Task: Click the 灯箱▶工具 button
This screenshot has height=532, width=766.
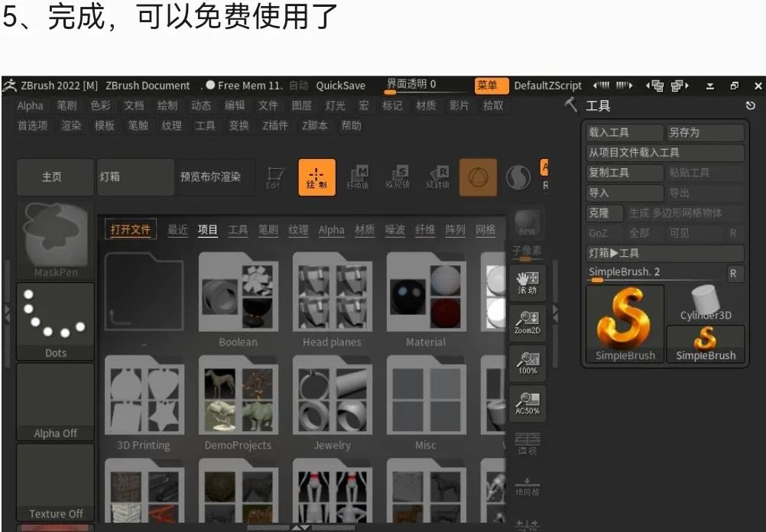Action: click(x=665, y=253)
